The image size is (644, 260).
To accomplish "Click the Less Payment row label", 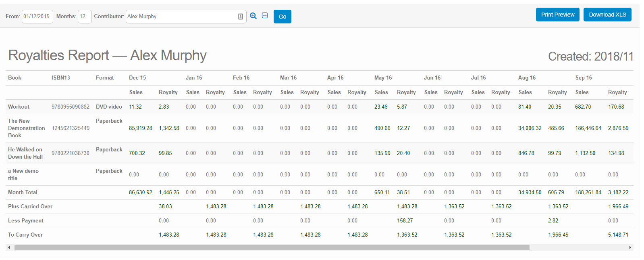I will [x=26, y=220].
